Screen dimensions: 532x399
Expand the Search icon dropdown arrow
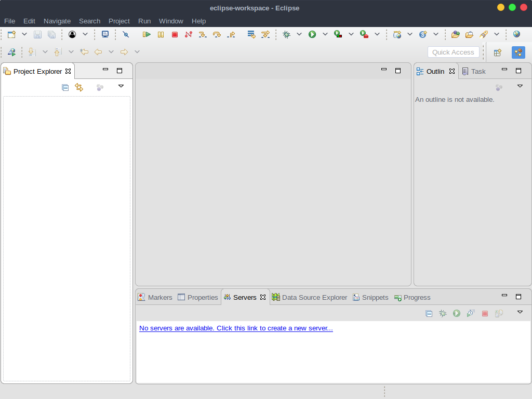coord(497,34)
